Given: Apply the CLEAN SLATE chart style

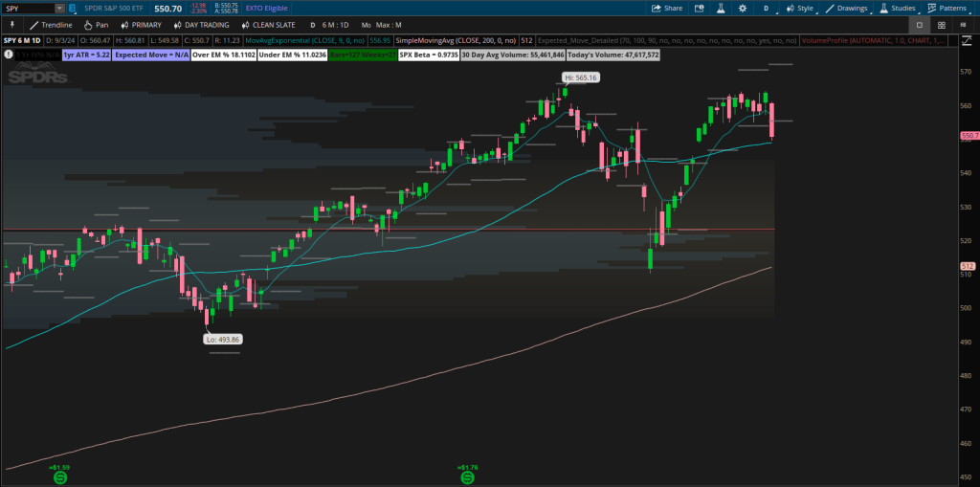Looking at the screenshot, I should click(268, 25).
